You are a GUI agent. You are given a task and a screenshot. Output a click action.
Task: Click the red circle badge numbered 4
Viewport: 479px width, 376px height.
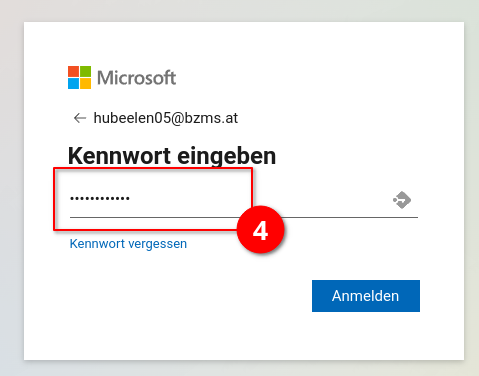point(260,230)
